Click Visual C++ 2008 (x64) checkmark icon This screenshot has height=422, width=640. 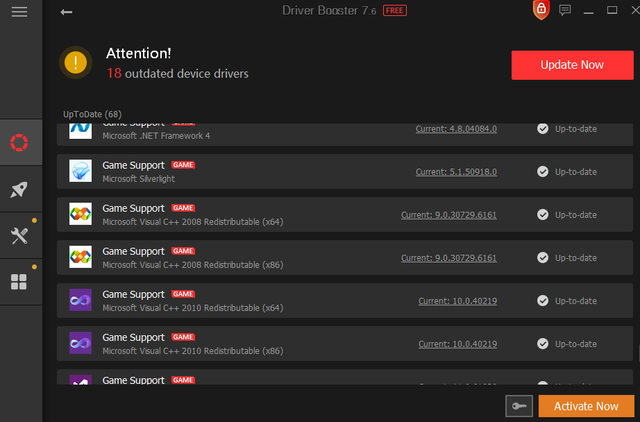[x=542, y=215]
